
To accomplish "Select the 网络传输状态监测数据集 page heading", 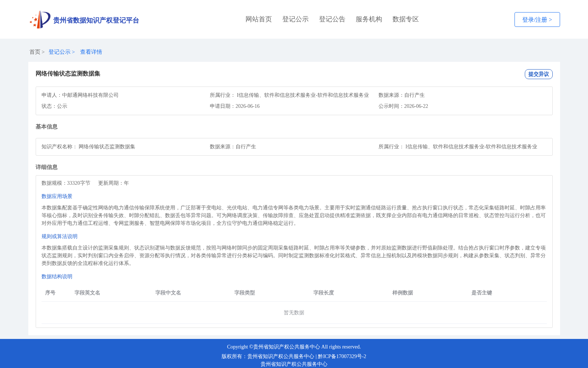I will point(68,74).
